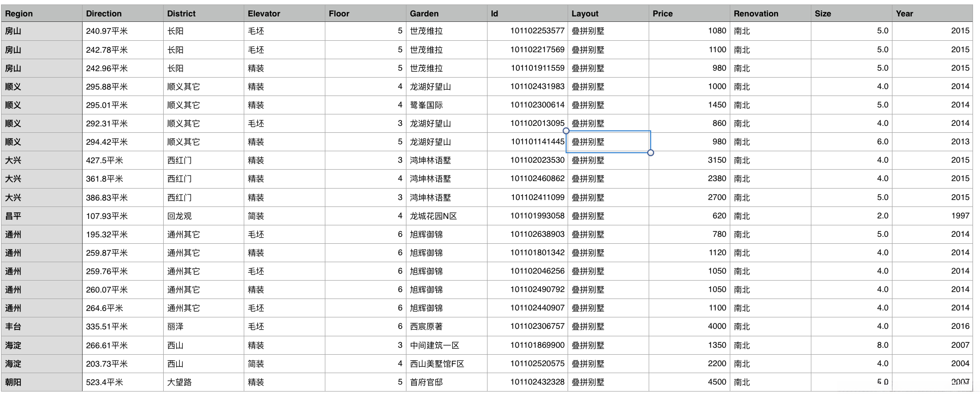This screenshot has width=980, height=398.
Task: Click the Garden column header
Action: coord(446,13)
